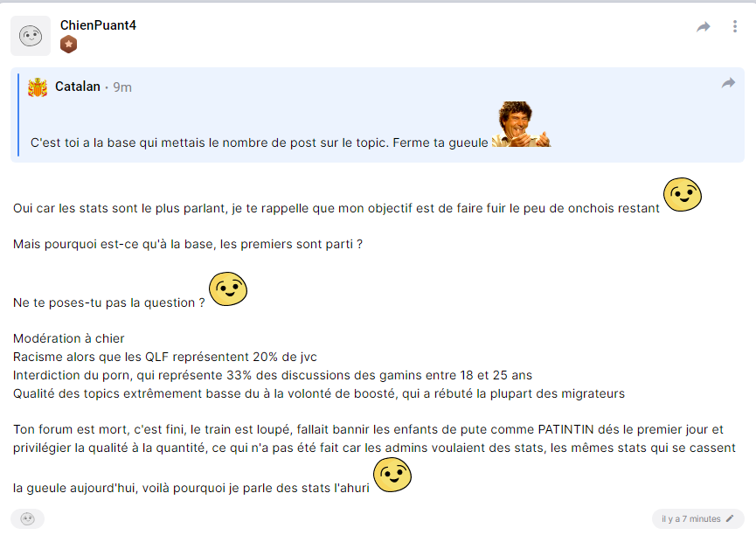This screenshot has height=535, width=756.
Task: Click the 9m timestamp in quote
Action: (x=122, y=87)
